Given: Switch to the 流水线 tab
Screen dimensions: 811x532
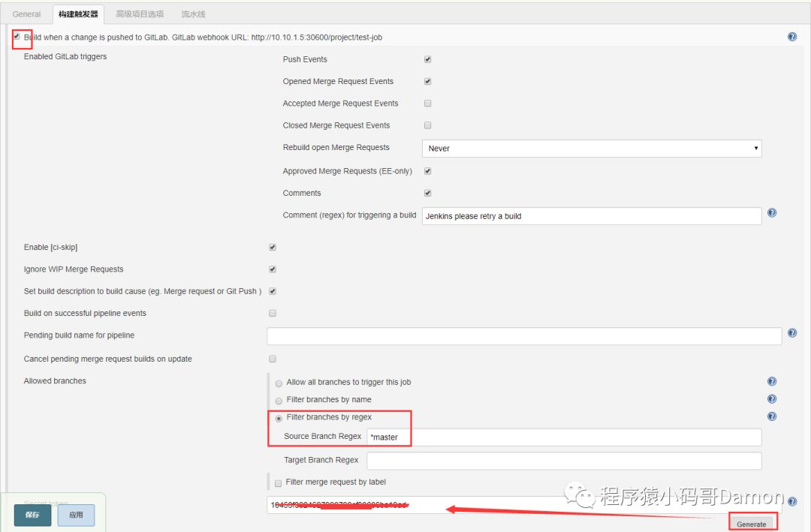Looking at the screenshot, I should [x=194, y=14].
